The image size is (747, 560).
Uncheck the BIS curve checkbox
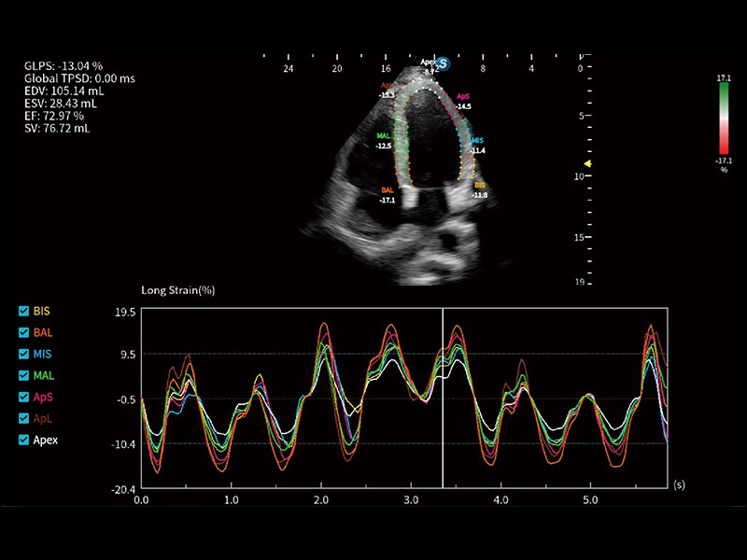pos(23,310)
